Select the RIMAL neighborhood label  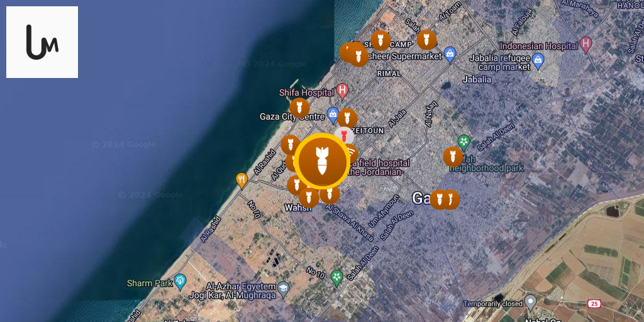pyautogui.click(x=389, y=74)
